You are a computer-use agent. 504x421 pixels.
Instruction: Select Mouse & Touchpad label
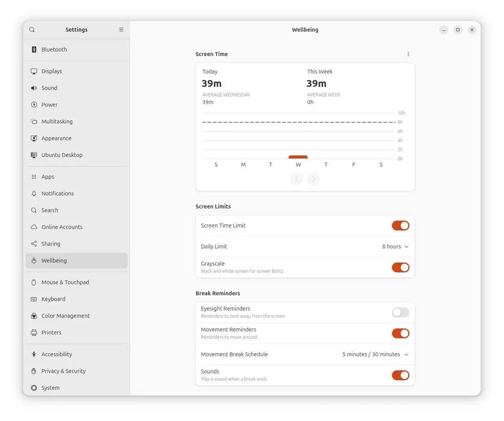[x=65, y=282]
